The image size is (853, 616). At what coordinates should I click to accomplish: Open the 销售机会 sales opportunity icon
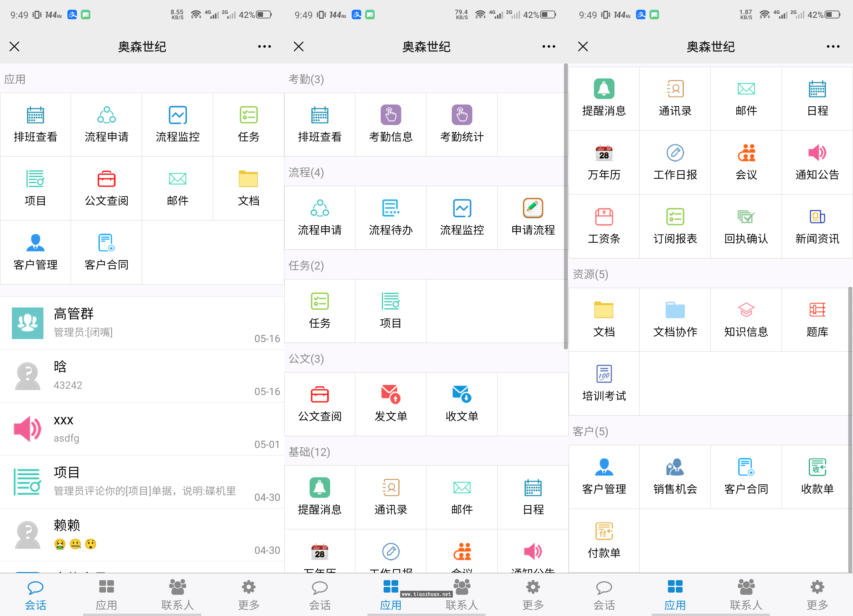[x=675, y=476]
